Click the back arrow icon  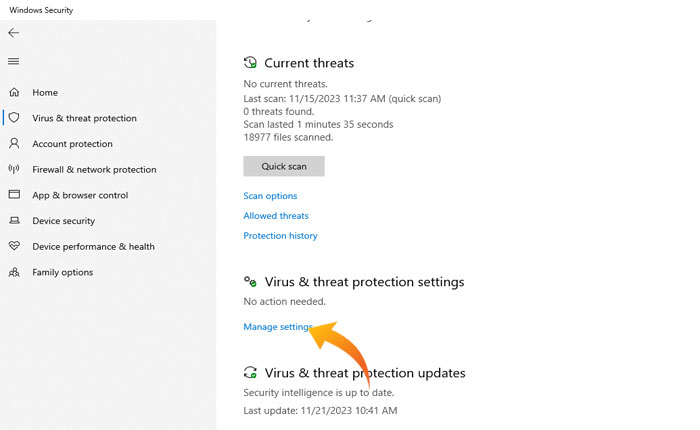pyautogui.click(x=13, y=33)
